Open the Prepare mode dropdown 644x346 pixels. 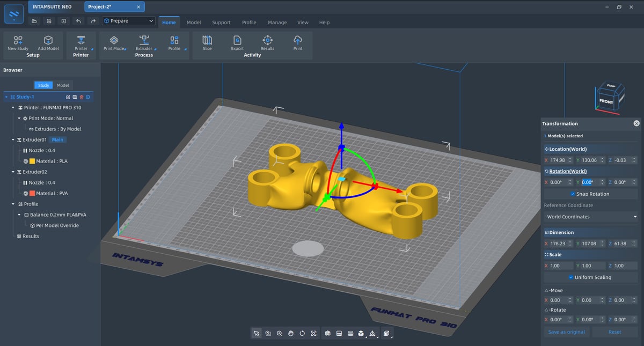coord(129,21)
